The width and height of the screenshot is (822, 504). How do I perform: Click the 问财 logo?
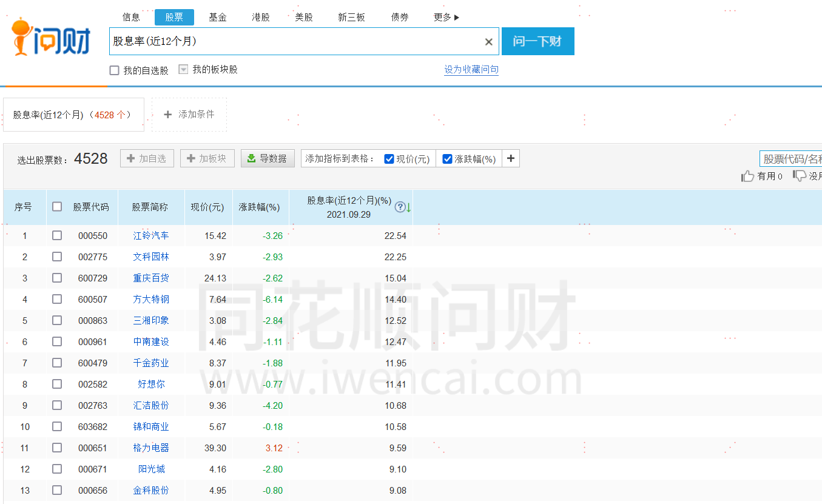[51, 37]
